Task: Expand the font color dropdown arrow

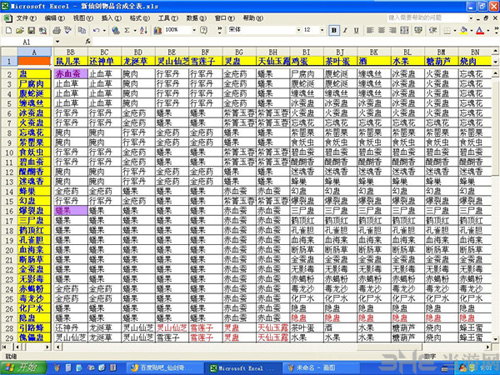Action: click(x=488, y=31)
